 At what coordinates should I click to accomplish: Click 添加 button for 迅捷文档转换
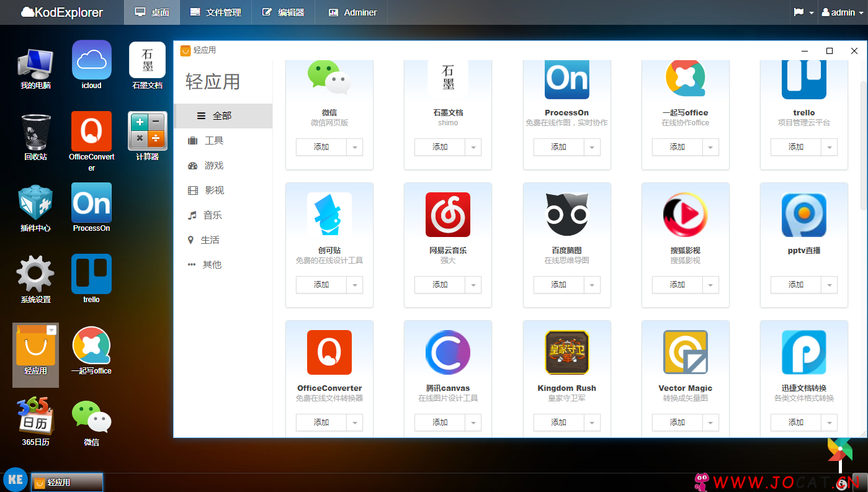coord(796,423)
